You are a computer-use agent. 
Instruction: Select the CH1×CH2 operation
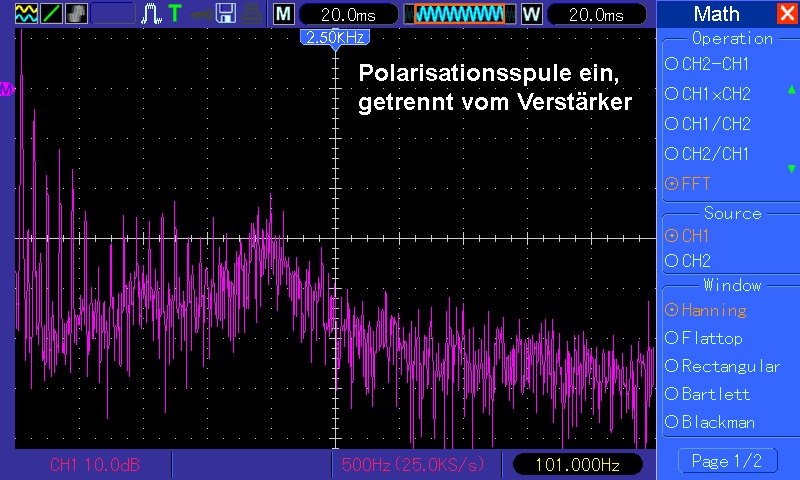(x=708, y=94)
